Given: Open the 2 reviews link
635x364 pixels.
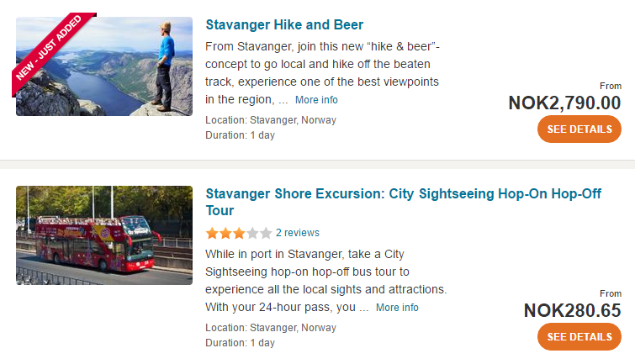Looking at the screenshot, I should pyautogui.click(x=298, y=233).
